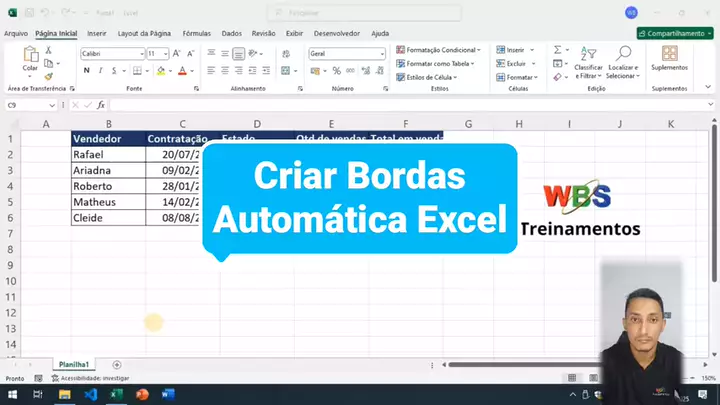Switch to the Fórmulas tab

[x=197, y=34]
